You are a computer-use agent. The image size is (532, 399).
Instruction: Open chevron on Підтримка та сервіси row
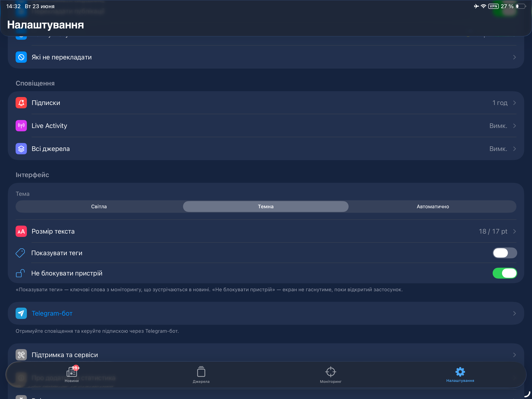click(514, 355)
